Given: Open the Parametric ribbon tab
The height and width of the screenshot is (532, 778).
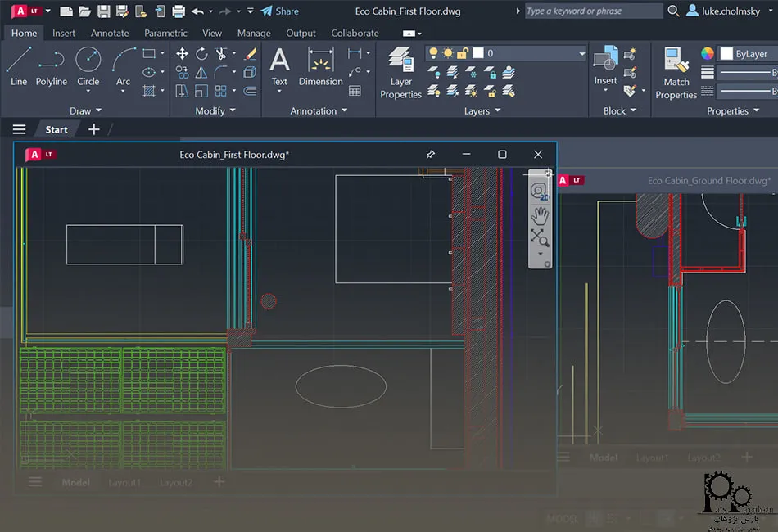Looking at the screenshot, I should pos(165,34).
